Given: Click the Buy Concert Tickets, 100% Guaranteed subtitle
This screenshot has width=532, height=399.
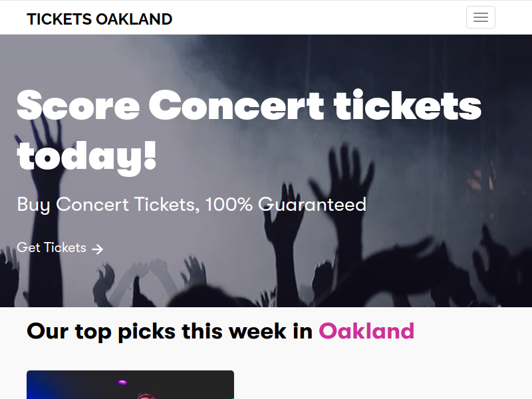Looking at the screenshot, I should [192, 205].
